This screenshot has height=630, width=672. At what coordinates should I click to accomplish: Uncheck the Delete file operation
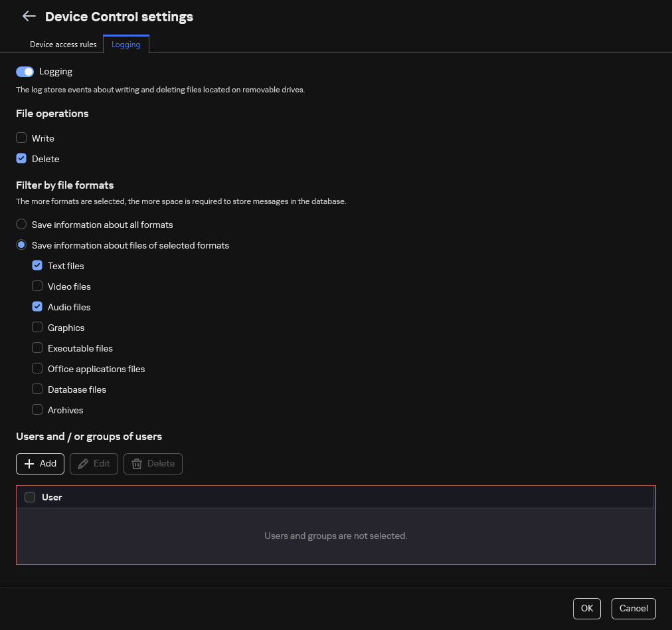coord(21,158)
